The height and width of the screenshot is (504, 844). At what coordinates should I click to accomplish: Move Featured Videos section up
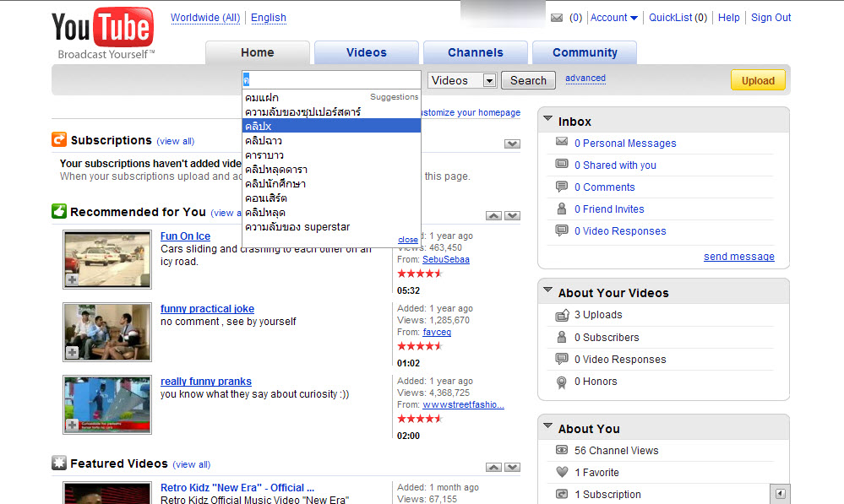pos(493,468)
